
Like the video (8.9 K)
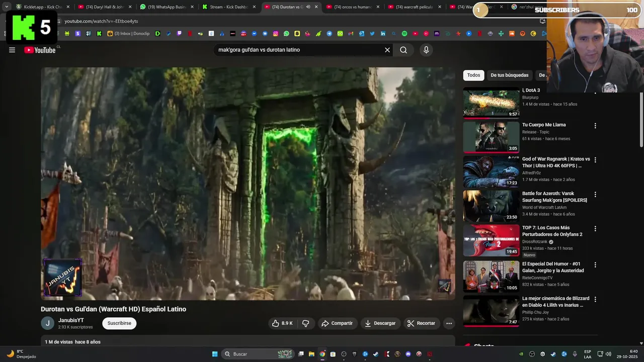pos(282,323)
